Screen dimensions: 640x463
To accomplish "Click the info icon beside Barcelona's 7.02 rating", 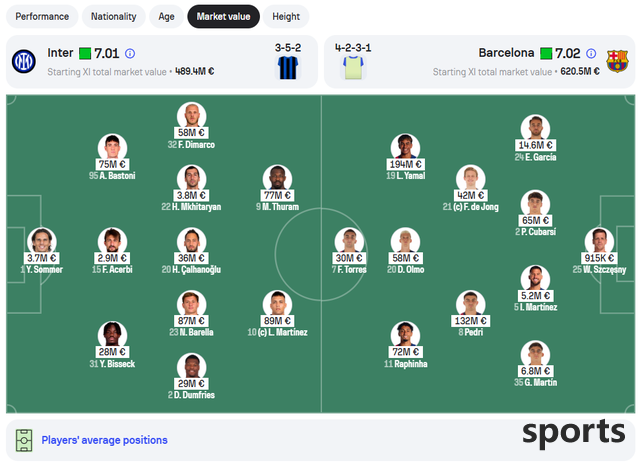I will (591, 53).
